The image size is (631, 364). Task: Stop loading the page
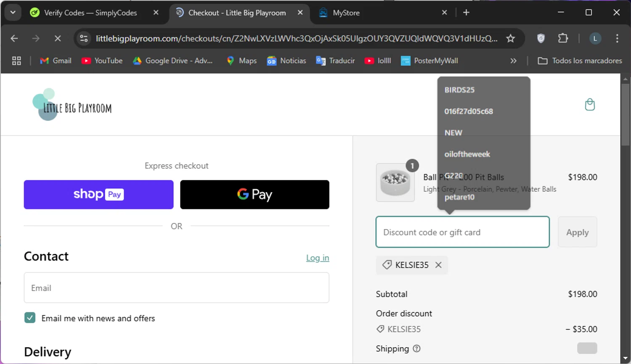[x=58, y=39]
